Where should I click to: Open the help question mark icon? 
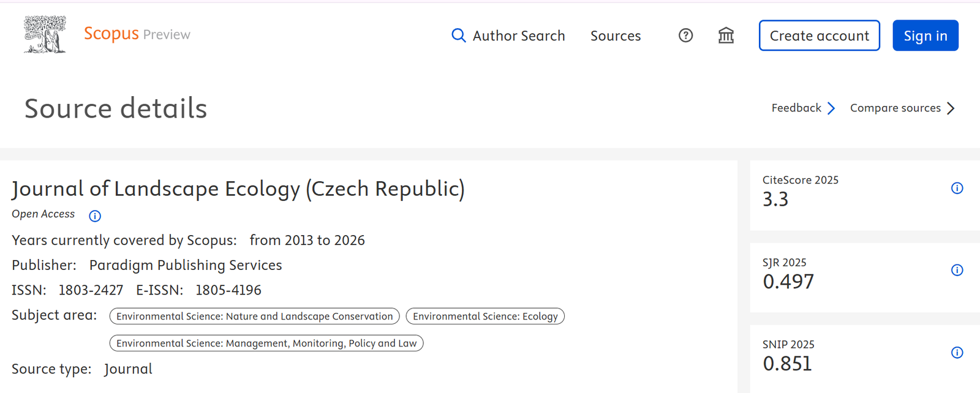click(685, 36)
